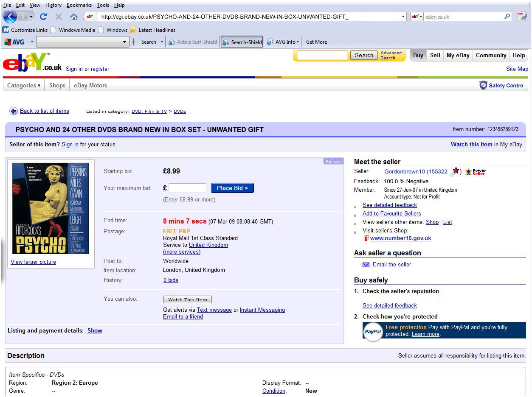The width and height of the screenshot is (532, 397).
Task: Open the Windows Media bookmark
Action: click(x=73, y=30)
